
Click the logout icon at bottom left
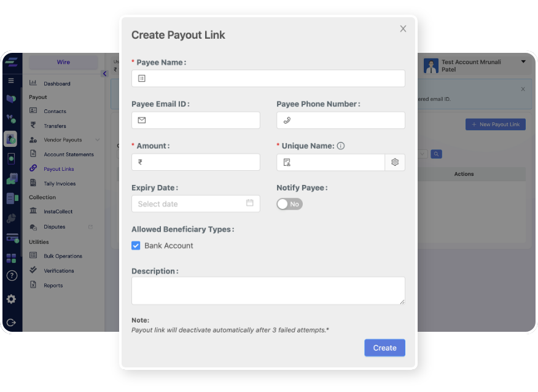11,323
